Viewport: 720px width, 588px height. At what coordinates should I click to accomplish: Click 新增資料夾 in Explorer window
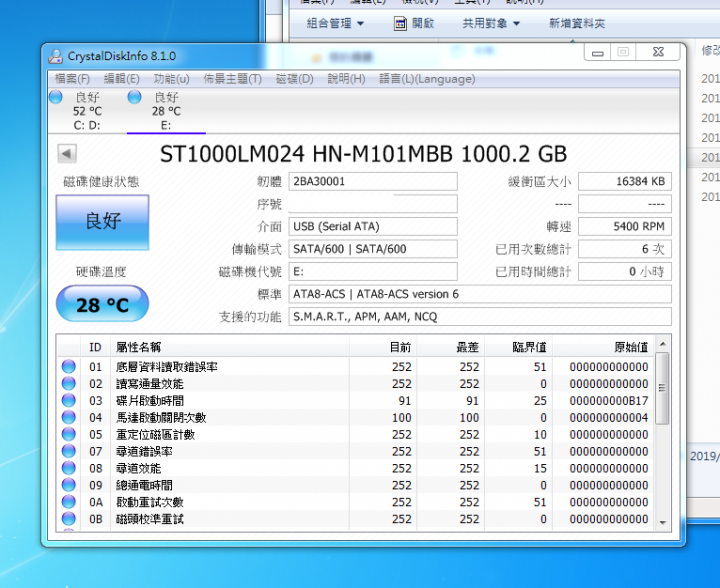[x=577, y=23]
